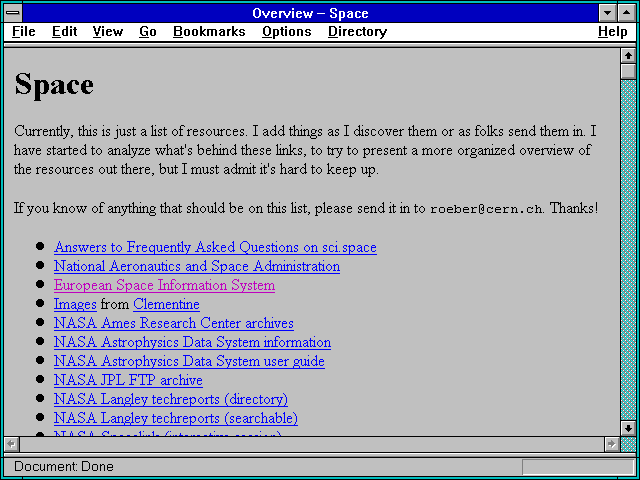The height and width of the screenshot is (480, 640).
Task: Open the window control menu box
Action: (x=13, y=13)
